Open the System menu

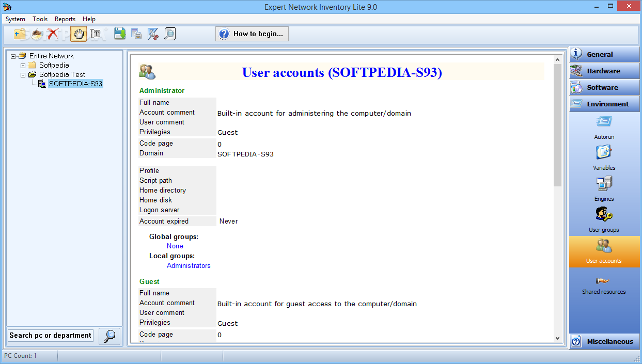[15, 19]
